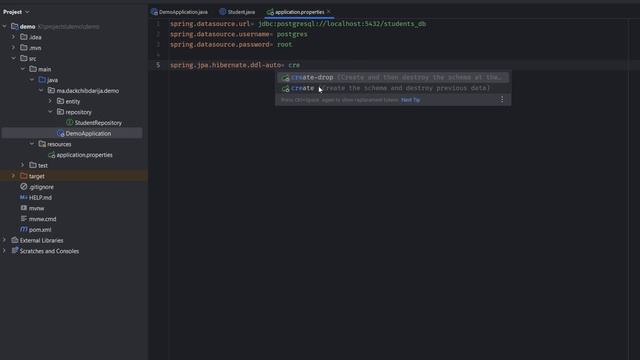Viewport: 640px width, 360px height.
Task: Select mvnw.cmd in the project tree
Action: tap(42, 219)
